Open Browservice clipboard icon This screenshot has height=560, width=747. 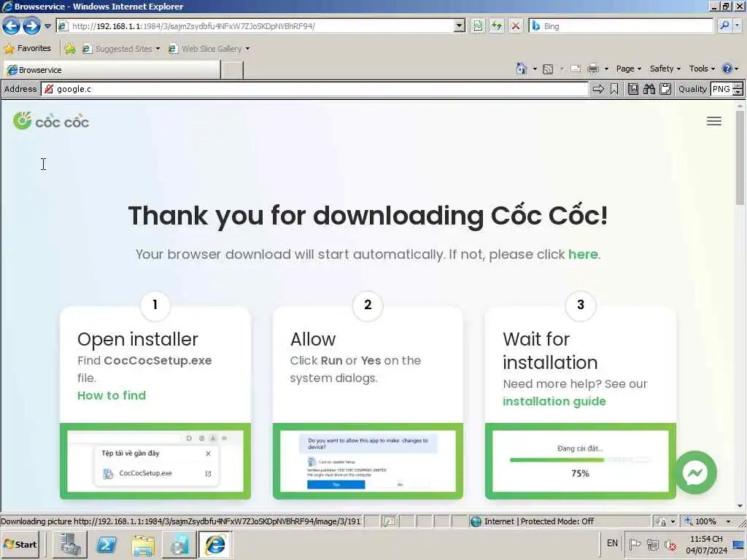665,88
